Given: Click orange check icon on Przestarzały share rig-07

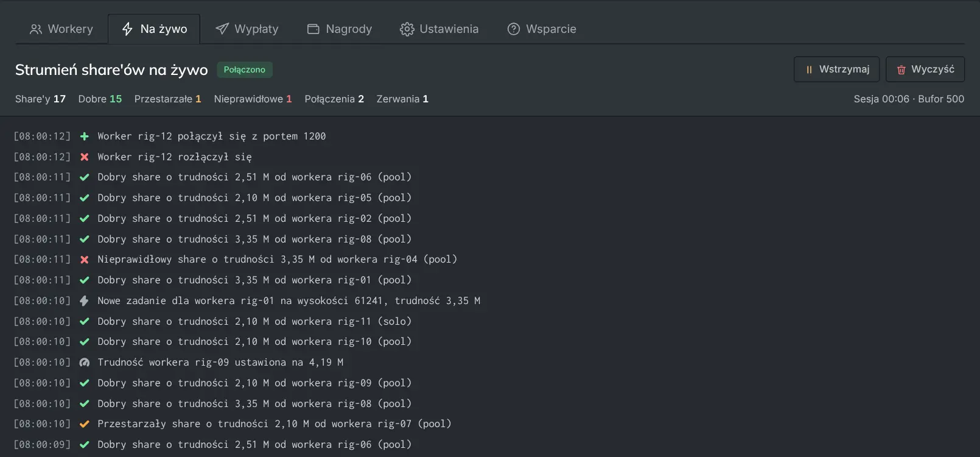Looking at the screenshot, I should coord(85,424).
